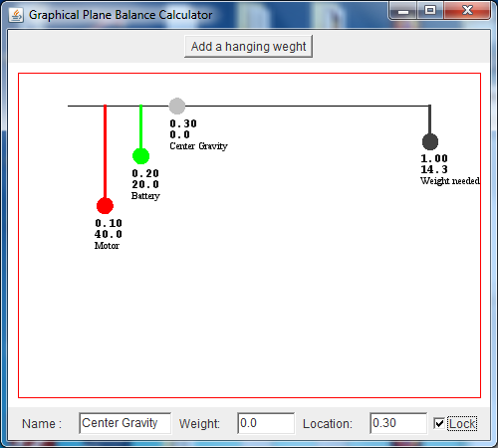The image size is (498, 448).
Task: Click the 1.00 location value
Action: coord(434,158)
